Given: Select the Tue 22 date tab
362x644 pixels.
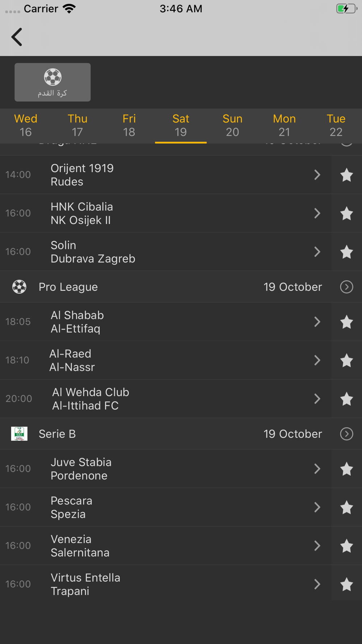Looking at the screenshot, I should [336, 125].
